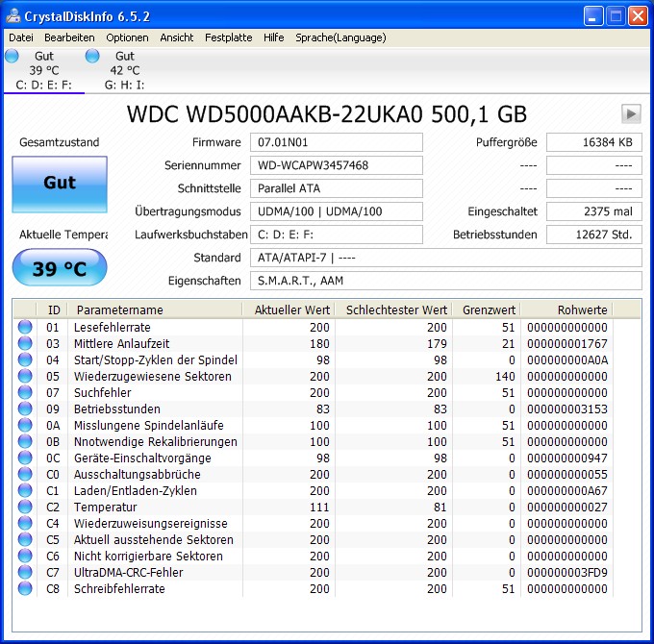Click status icon of the 39 °C disk
The height and width of the screenshot is (644, 654).
(x=12, y=56)
